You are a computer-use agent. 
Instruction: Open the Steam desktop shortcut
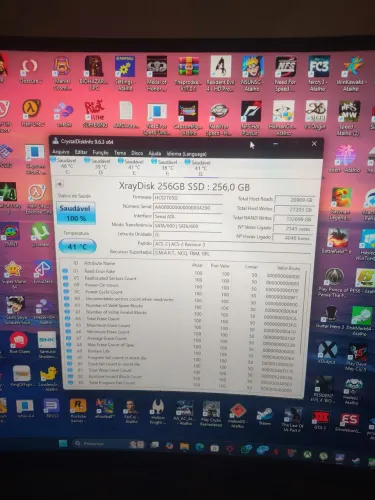[x=265, y=416]
